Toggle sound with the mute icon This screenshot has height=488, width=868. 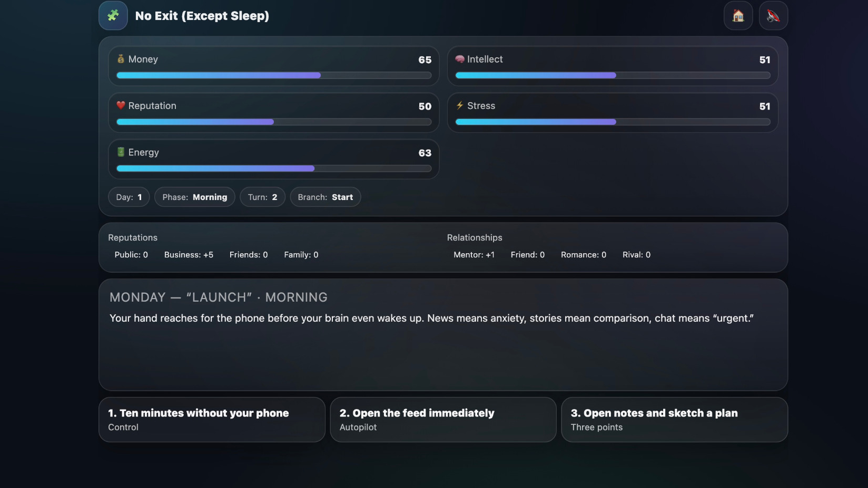773,16
